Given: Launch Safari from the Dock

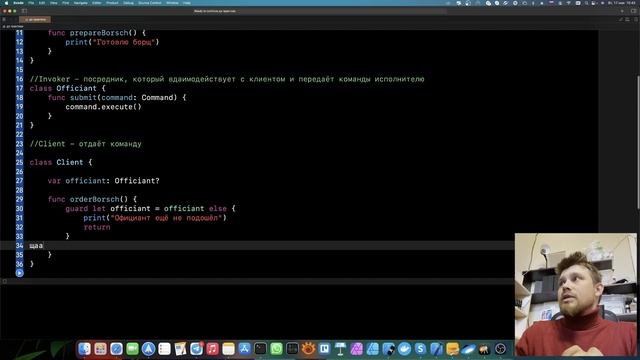Looking at the screenshot, I should (x=116, y=349).
